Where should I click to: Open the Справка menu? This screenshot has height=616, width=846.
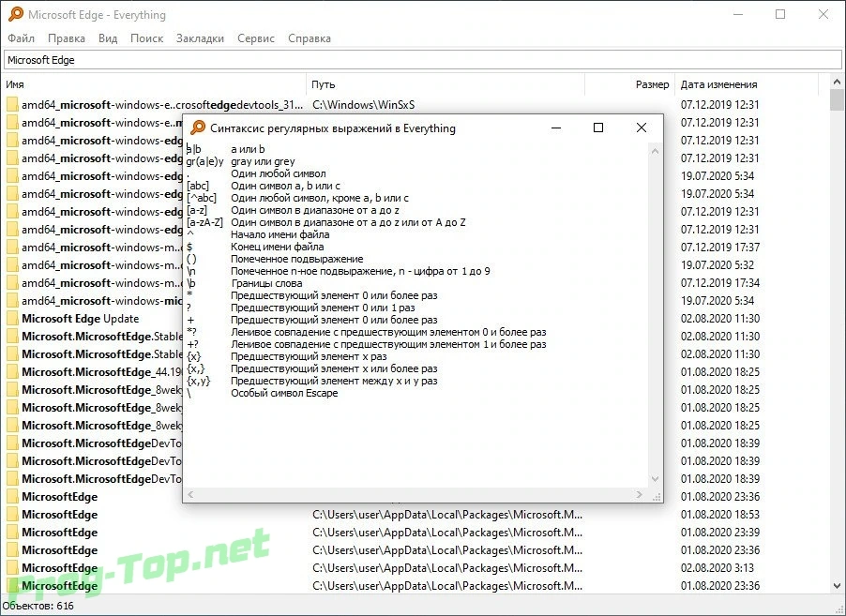[310, 38]
